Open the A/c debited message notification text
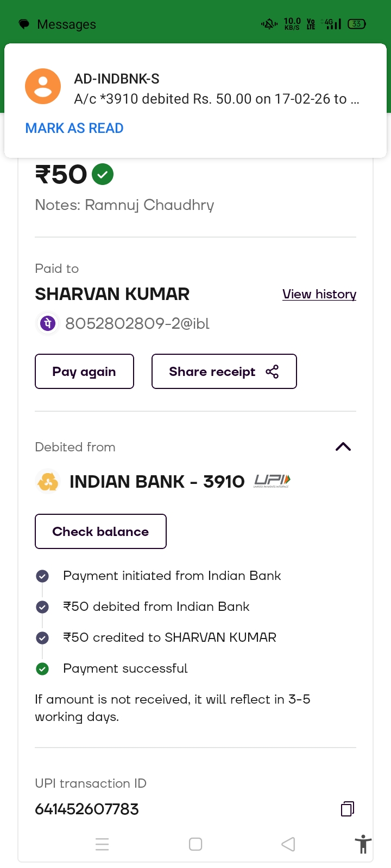 [x=216, y=99]
